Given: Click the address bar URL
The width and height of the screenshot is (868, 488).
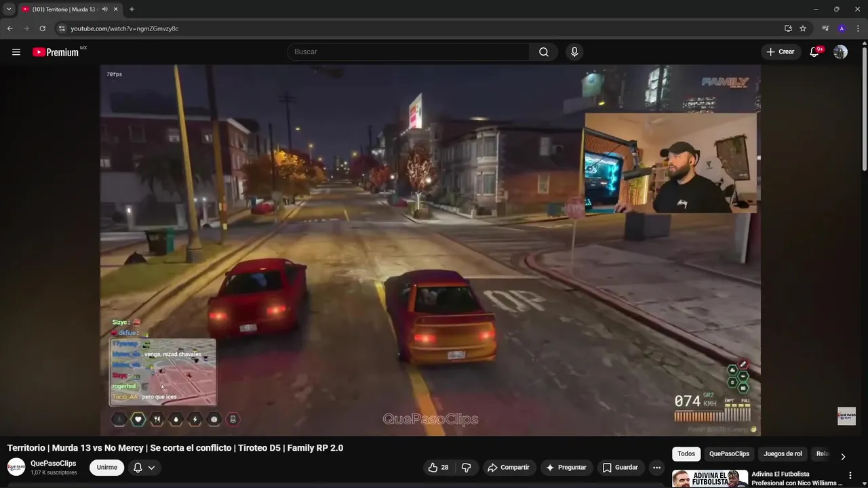Looking at the screenshot, I should coord(125,28).
